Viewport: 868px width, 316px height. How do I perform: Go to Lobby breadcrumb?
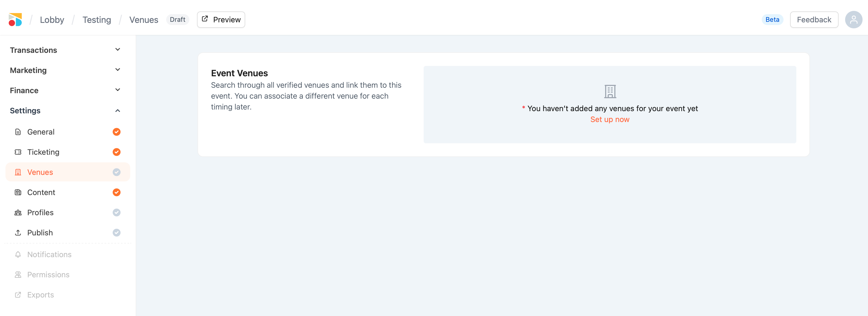(52, 20)
